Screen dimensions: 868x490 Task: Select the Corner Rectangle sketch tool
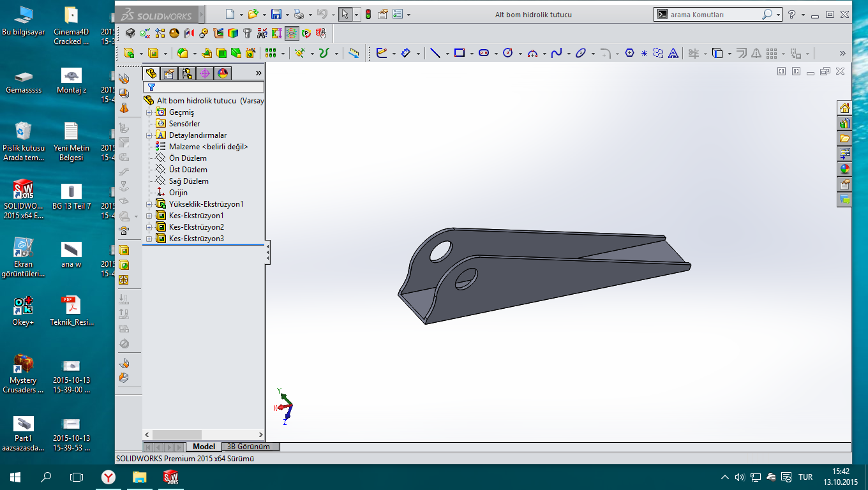[x=460, y=54]
